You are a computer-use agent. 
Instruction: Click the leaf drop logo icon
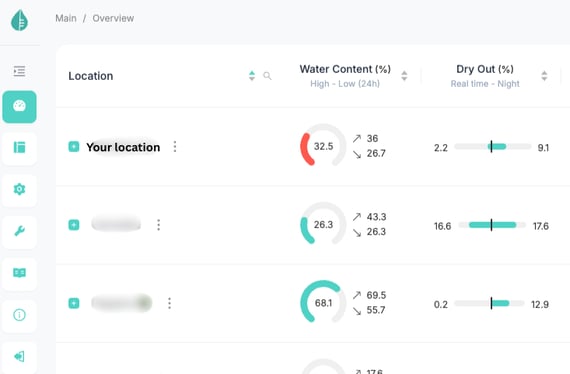click(19, 20)
